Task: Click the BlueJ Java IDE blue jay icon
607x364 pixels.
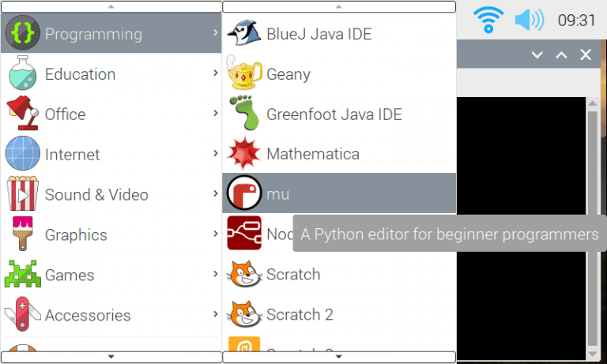Action: tap(243, 34)
